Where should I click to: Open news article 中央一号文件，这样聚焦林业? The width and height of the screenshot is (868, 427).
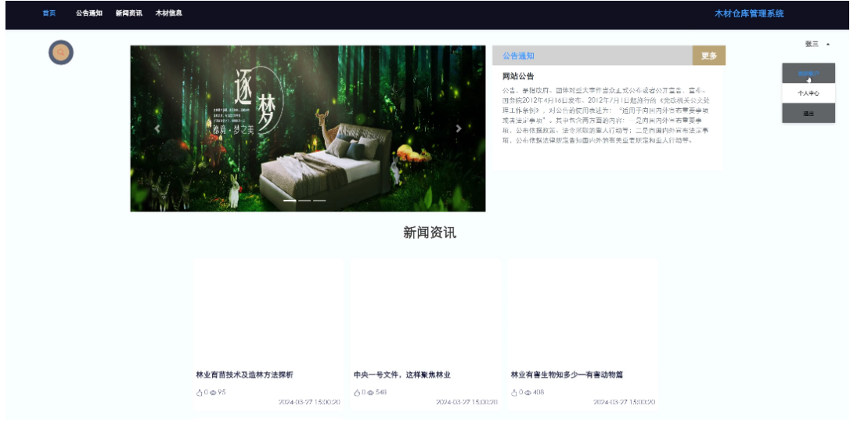[x=402, y=375]
